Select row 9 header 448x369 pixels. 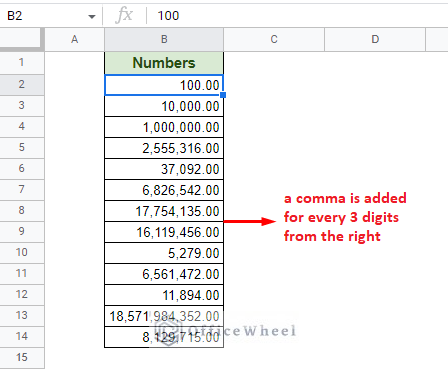click(22, 231)
